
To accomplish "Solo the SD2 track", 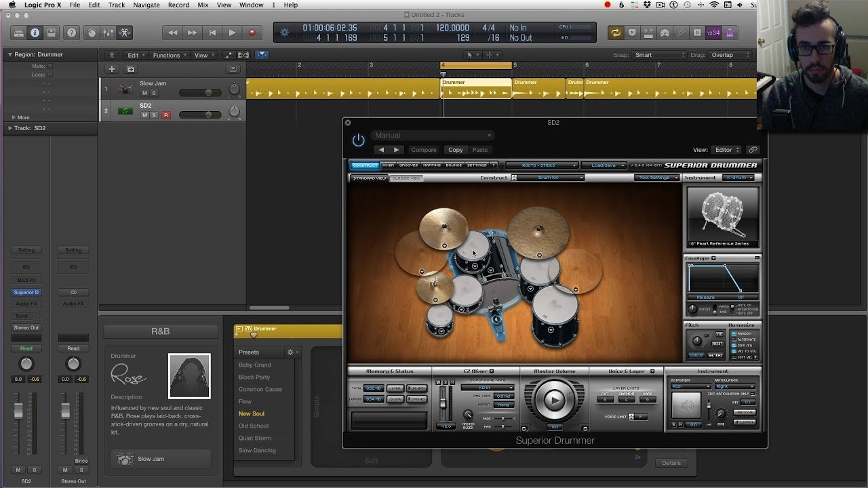I will click(x=154, y=115).
